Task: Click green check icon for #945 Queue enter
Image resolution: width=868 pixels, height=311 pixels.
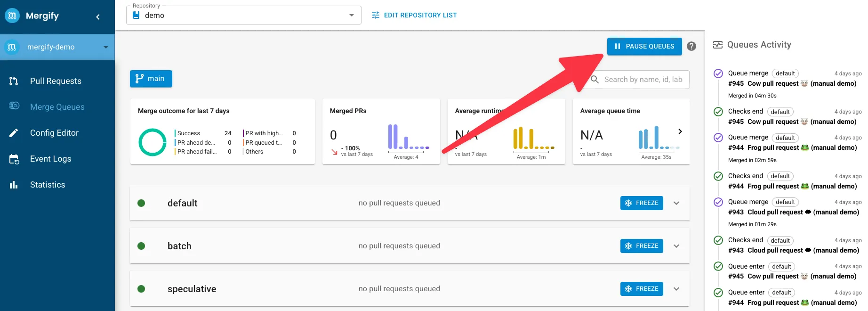Action: click(x=718, y=266)
